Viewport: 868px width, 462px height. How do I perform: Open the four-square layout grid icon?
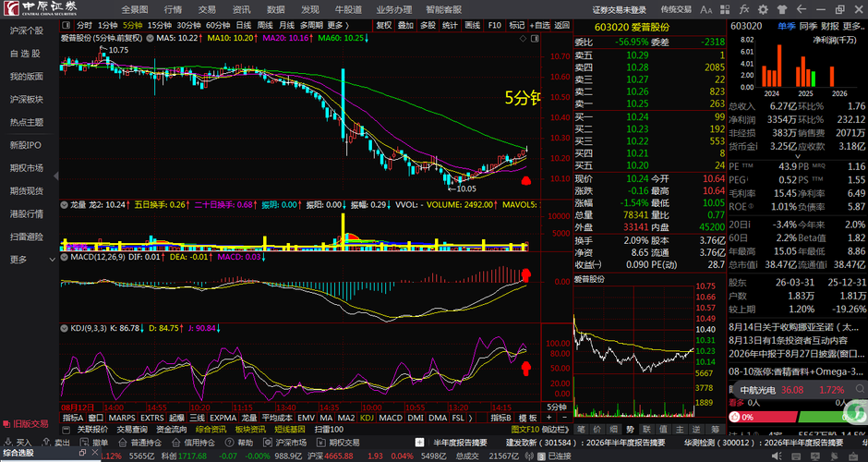coord(725,9)
